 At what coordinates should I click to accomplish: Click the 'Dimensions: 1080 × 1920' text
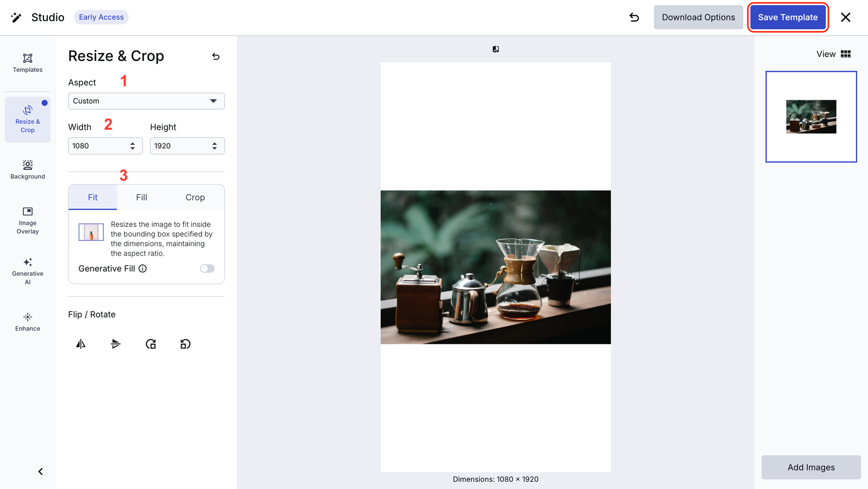pos(496,479)
